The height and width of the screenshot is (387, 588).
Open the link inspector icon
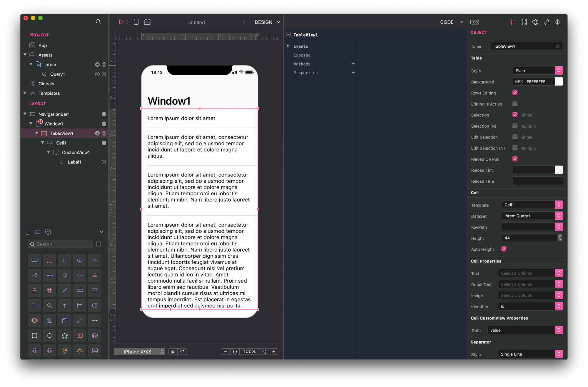click(546, 22)
